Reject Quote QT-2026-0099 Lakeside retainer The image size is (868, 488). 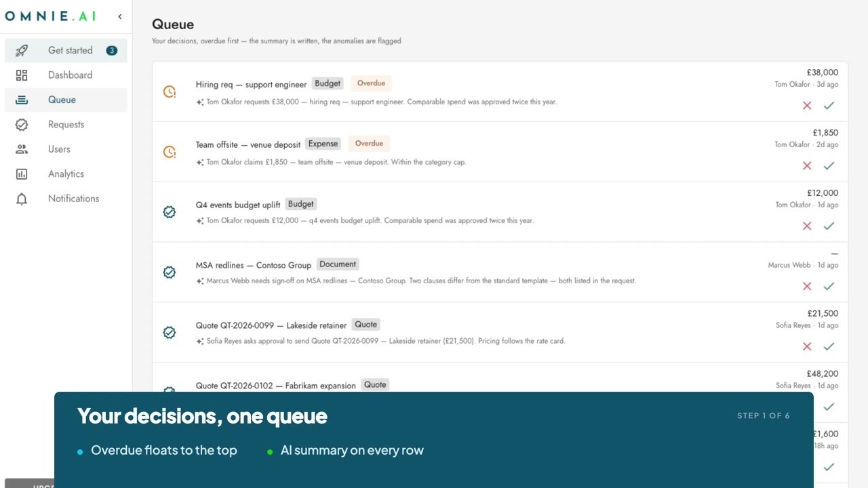pos(807,347)
